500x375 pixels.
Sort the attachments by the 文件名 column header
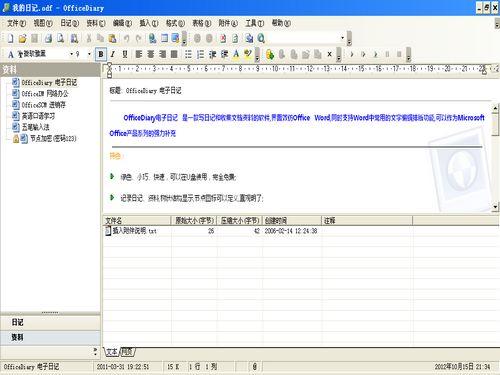coord(137,220)
